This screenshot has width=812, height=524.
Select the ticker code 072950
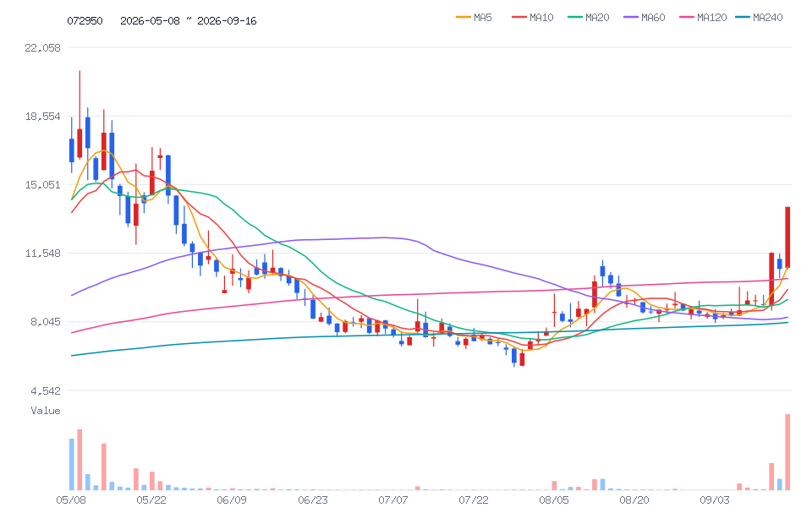[x=85, y=20]
